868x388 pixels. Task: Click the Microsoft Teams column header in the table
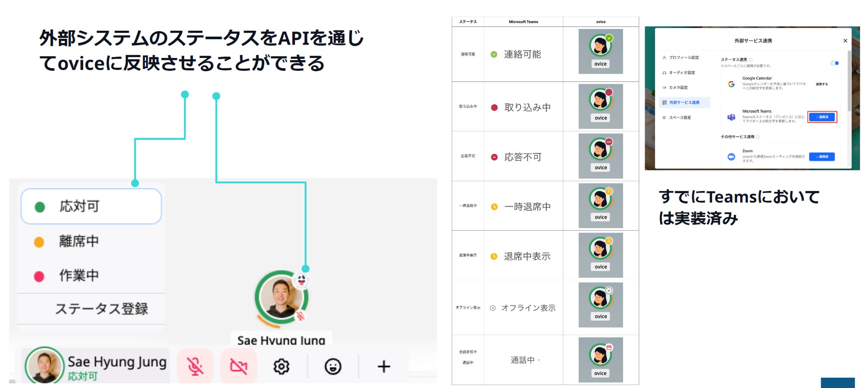point(523,22)
